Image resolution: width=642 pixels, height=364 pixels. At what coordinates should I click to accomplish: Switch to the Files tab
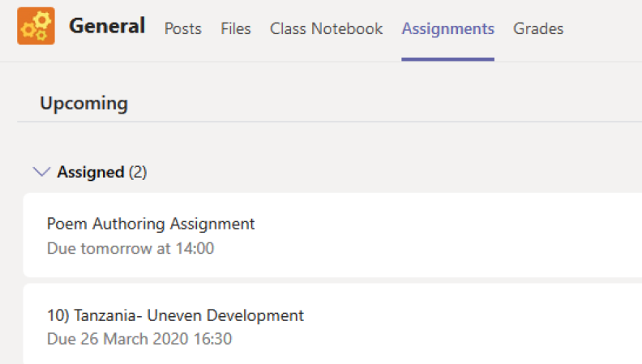tap(236, 28)
